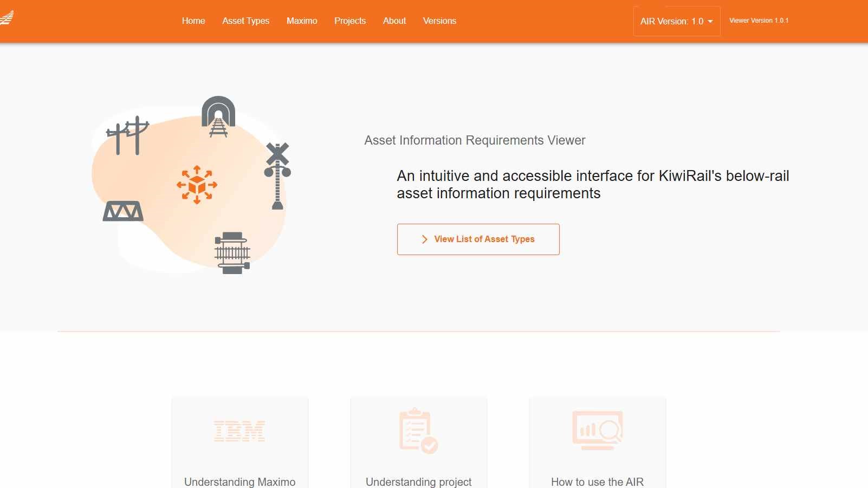Click the Viewer Version 1.0.1 label

(x=759, y=21)
